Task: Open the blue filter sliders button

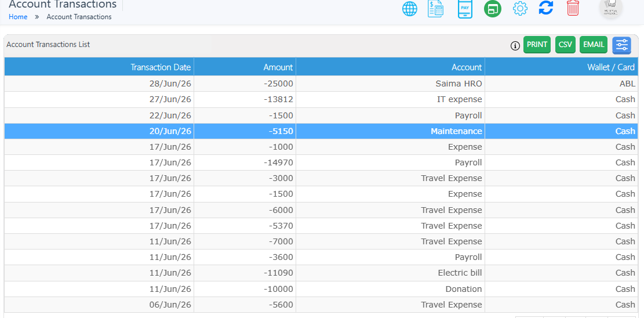Action: [x=622, y=45]
